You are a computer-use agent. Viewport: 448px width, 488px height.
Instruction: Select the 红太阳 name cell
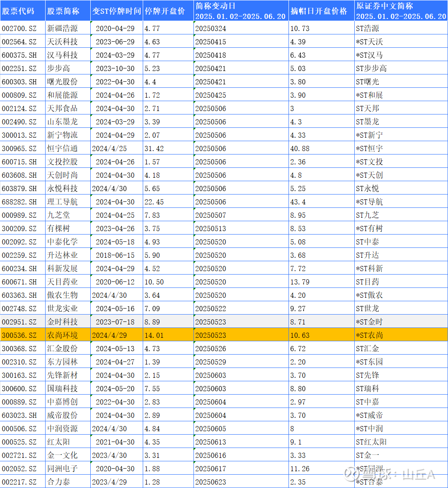coord(68,442)
